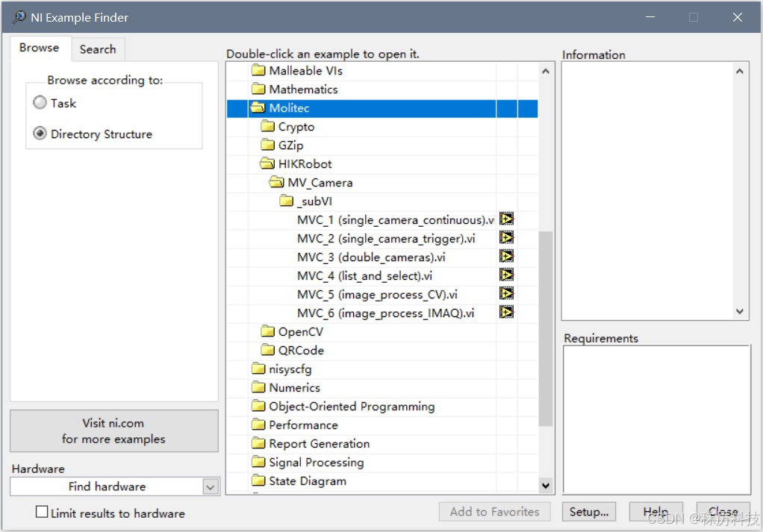
Task: Select MVC_2 (single_camera_trigger).vi entry
Action: [x=386, y=238]
